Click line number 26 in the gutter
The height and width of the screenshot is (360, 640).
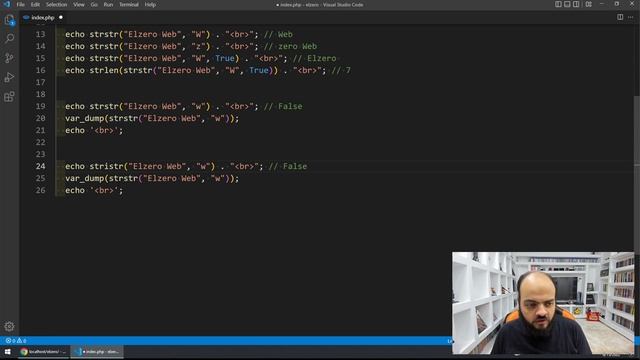pos(40,190)
